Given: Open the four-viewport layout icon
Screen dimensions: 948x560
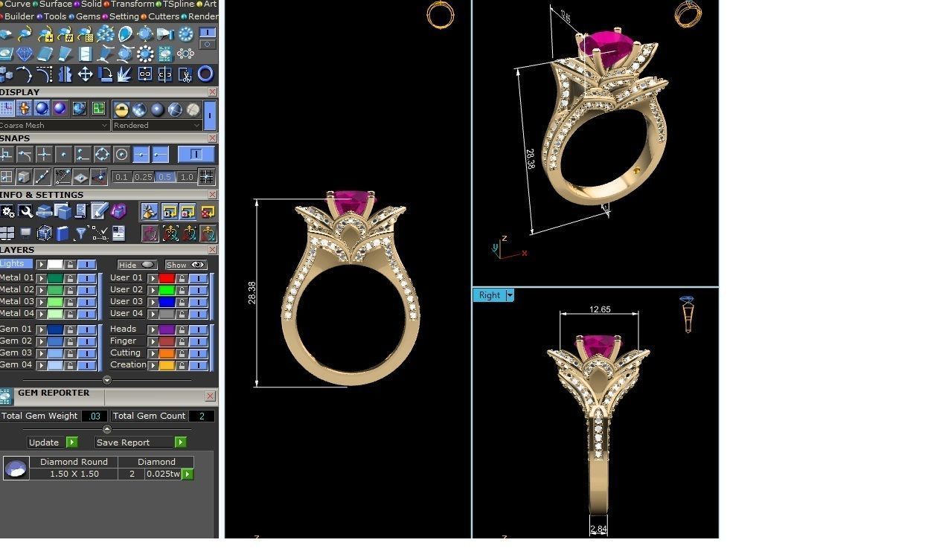Looking at the screenshot, I should [7, 233].
